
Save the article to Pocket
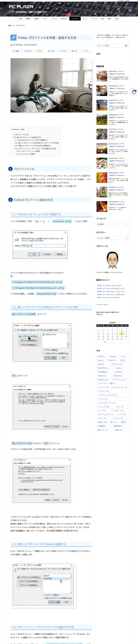[x=75, y=51]
